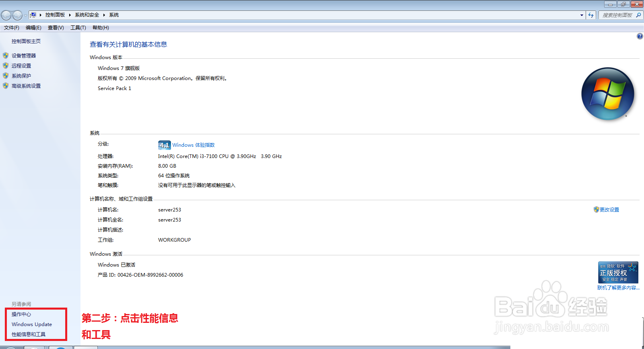The image size is (644, 349).
Task: Open the 工具(T) menu
Action: point(78,28)
